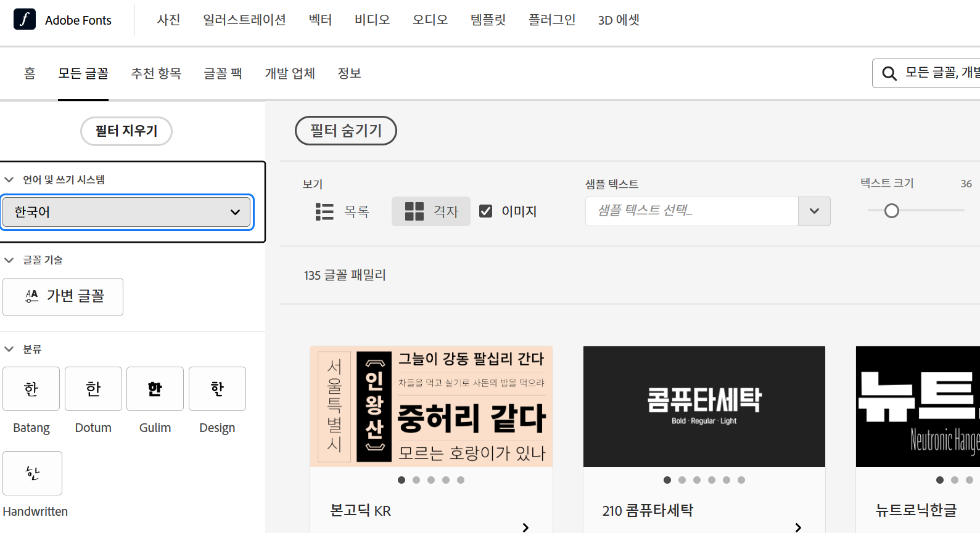
Task: Click the Adobe Fonts title text
Action: coord(78,20)
